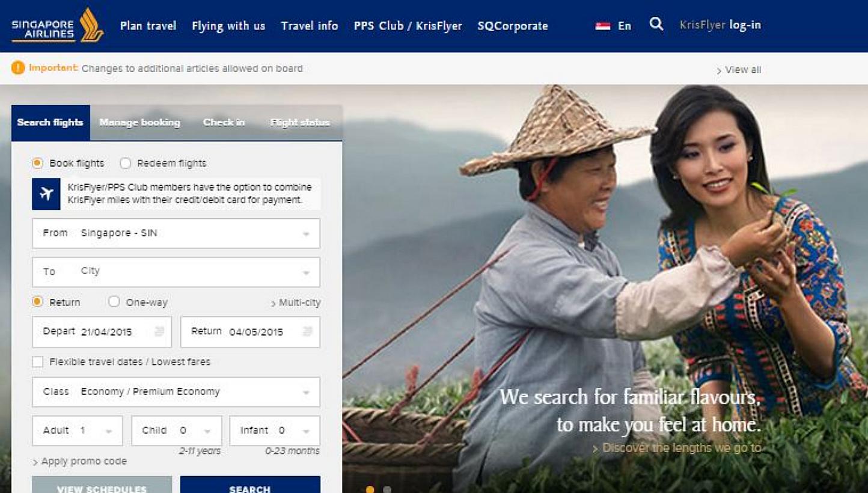868x493 pixels.
Task: Open the search magnifier icon
Action: click(x=656, y=24)
